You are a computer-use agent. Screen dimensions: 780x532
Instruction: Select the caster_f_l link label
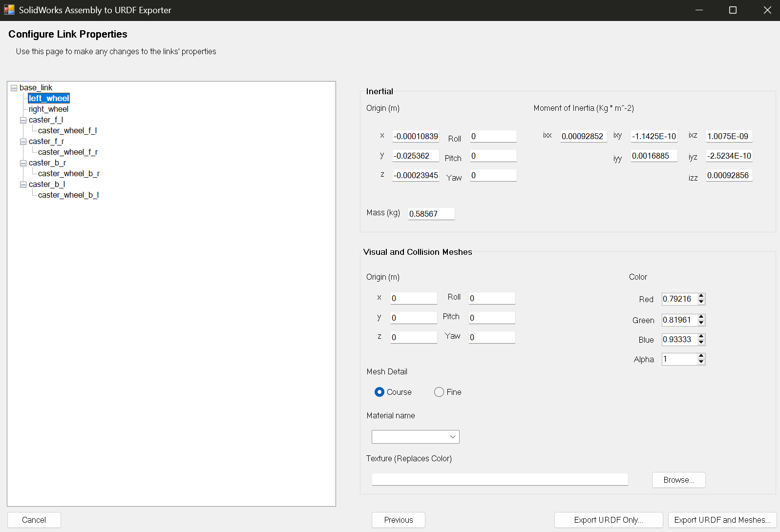(46, 120)
